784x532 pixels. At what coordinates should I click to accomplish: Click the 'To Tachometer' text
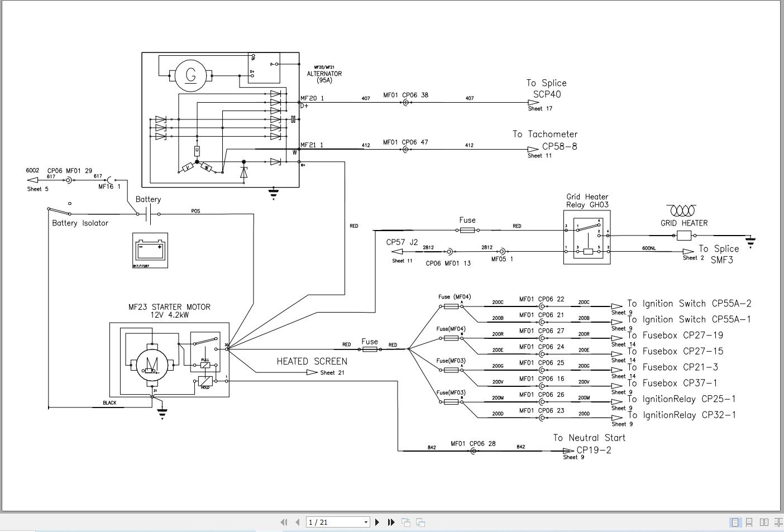click(545, 134)
